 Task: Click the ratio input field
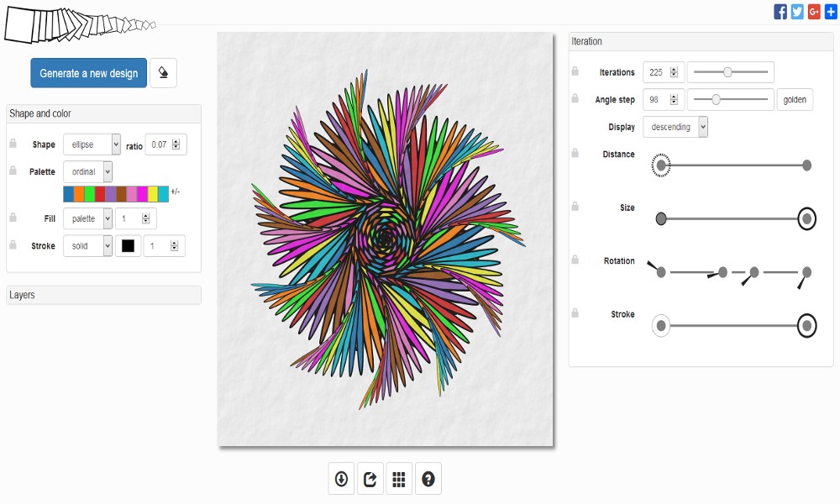(158, 144)
